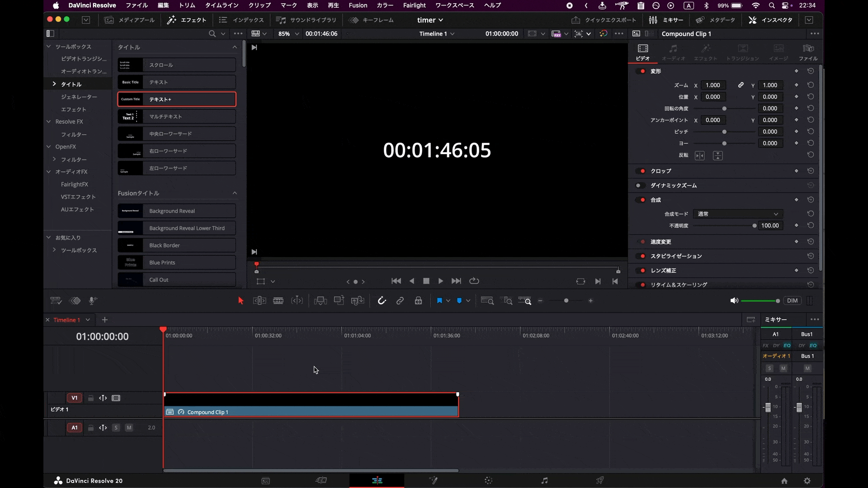Toggle the timeline snapping magnet icon

[382, 301]
